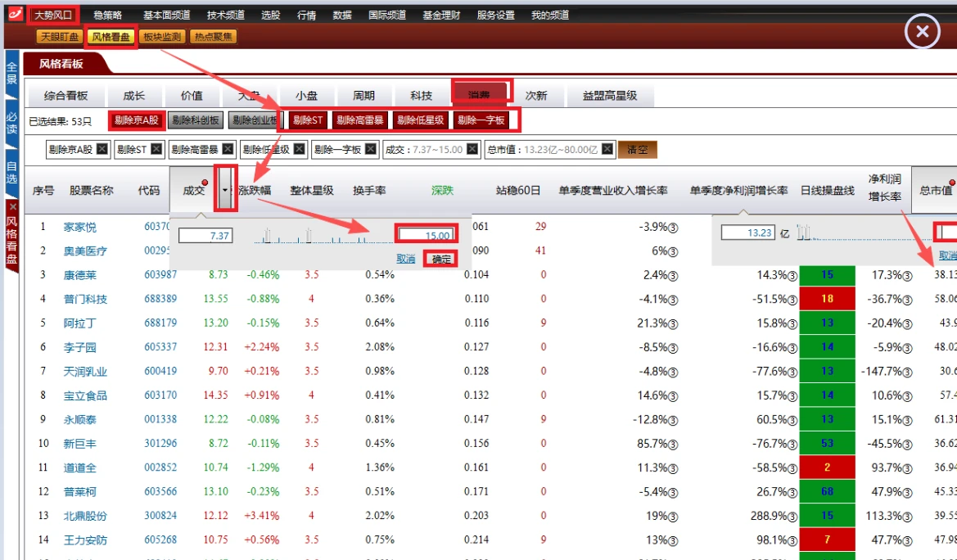The width and height of the screenshot is (957, 560).
Task: Confirm the 成交 range with 确定
Action: coord(441,259)
